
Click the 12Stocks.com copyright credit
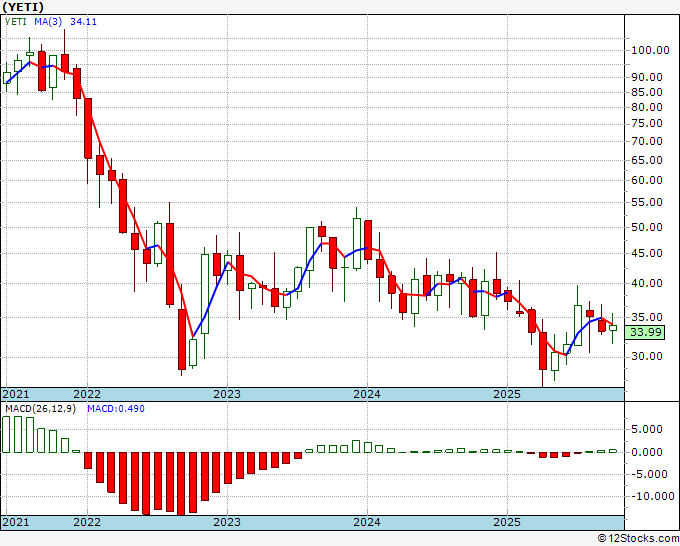coord(638,538)
